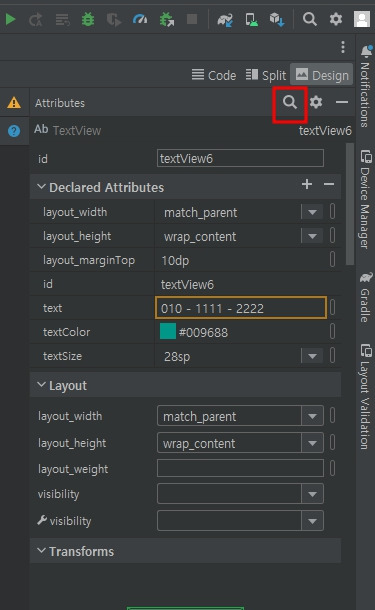Click the text field with 010 - 1111 - 2222
Viewport: 375px width, 610px height.
pos(241,308)
